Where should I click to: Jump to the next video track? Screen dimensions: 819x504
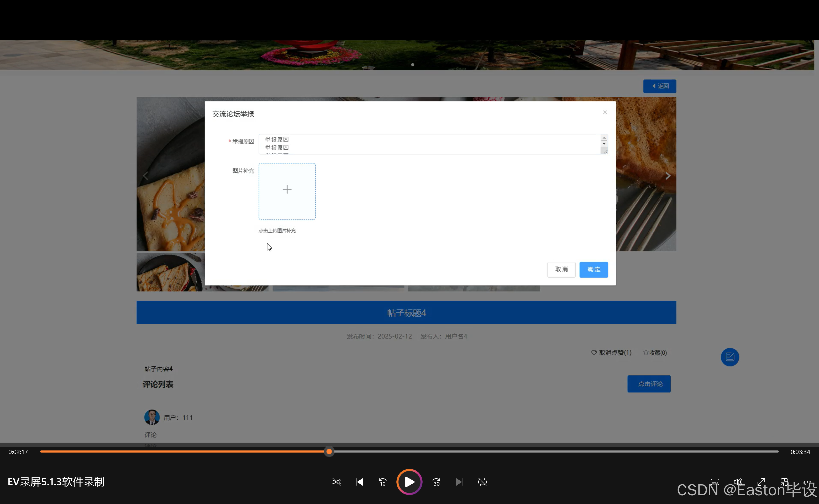459,482
